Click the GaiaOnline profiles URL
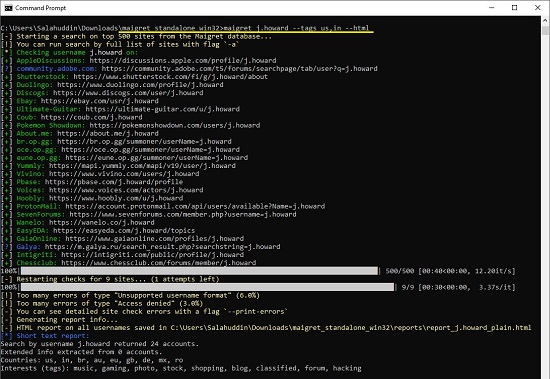The image size is (550, 379). 154,238
